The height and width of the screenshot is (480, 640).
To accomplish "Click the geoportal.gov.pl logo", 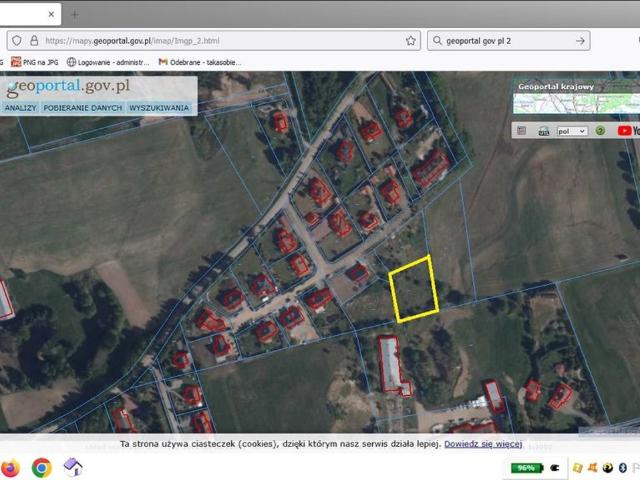I will (73, 86).
